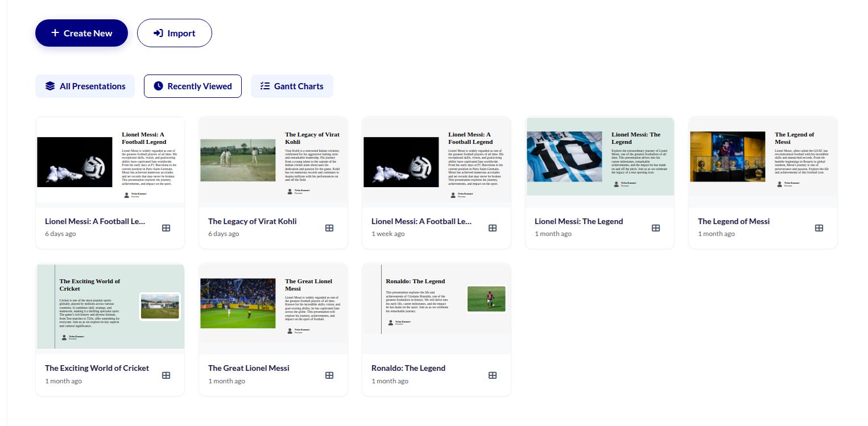The height and width of the screenshot is (426, 868).
Task: Click the Virat Kohli cricket field preview image
Action: [x=238, y=161]
